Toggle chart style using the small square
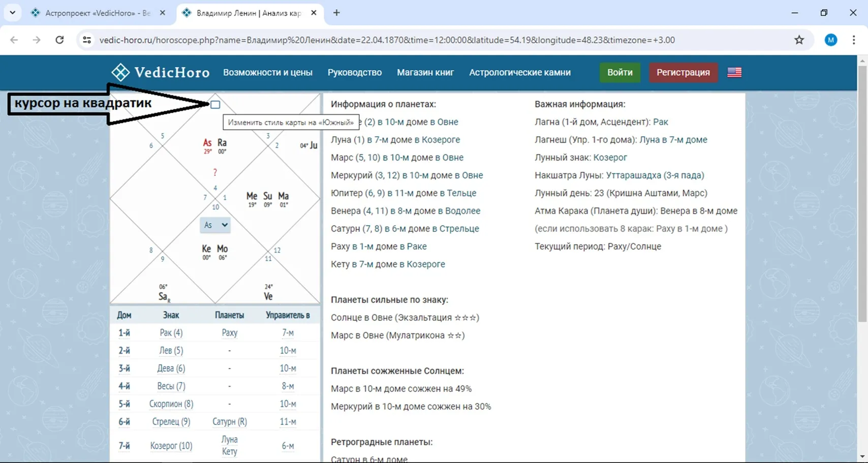 point(215,105)
